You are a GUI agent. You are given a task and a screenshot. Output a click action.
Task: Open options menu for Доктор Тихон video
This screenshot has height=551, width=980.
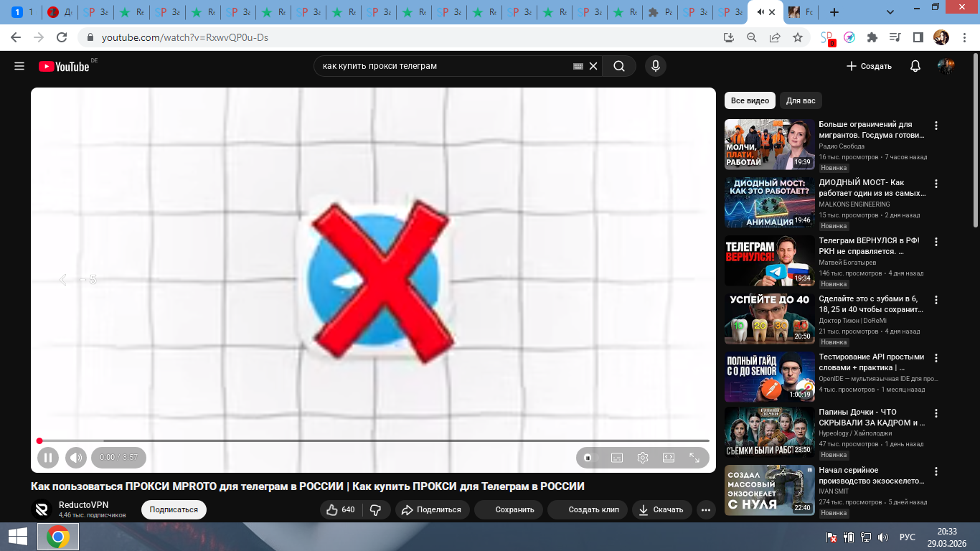pyautogui.click(x=936, y=300)
